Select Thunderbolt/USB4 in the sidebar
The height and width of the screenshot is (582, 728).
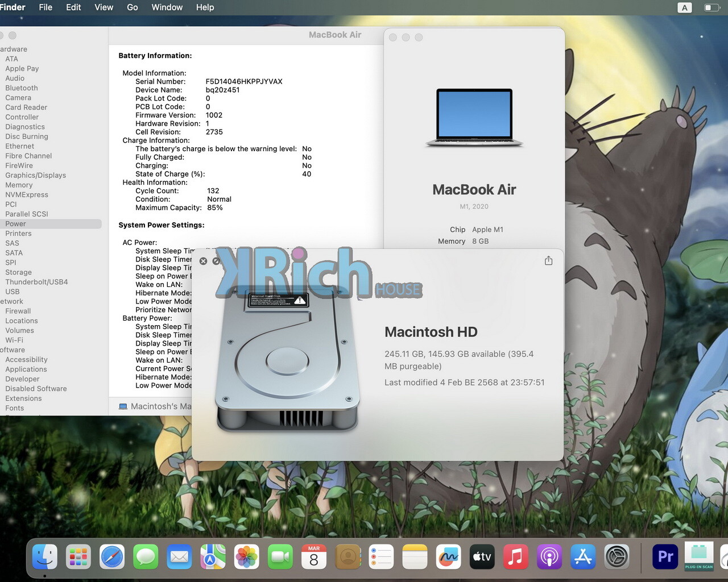click(x=36, y=282)
